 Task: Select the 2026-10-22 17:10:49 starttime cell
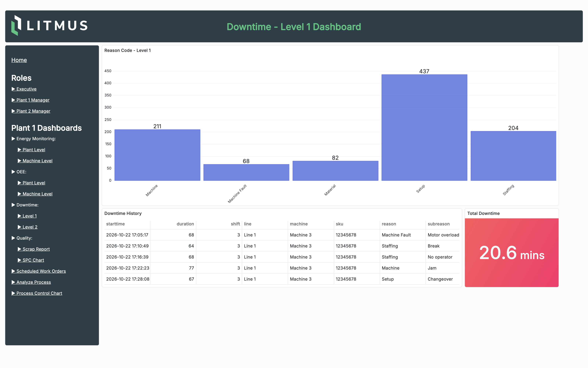pos(127,246)
